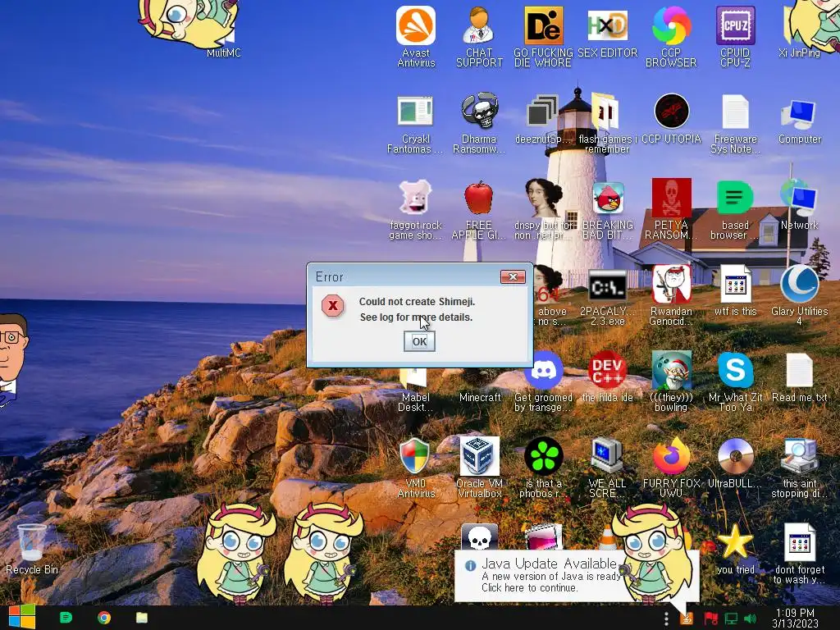Screen dimensions: 840x630
Task: Select the Angry Birds BREAKING BAD icon
Action: pos(607,210)
